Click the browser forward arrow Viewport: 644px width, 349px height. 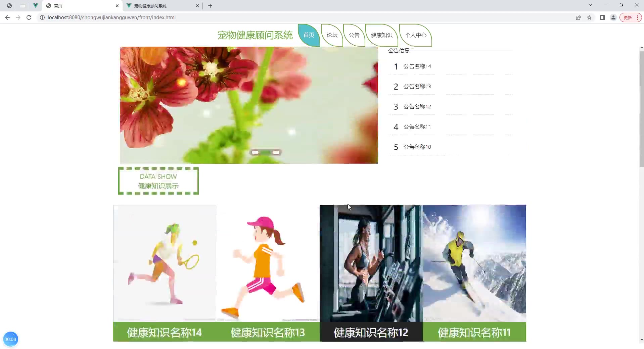(18, 17)
